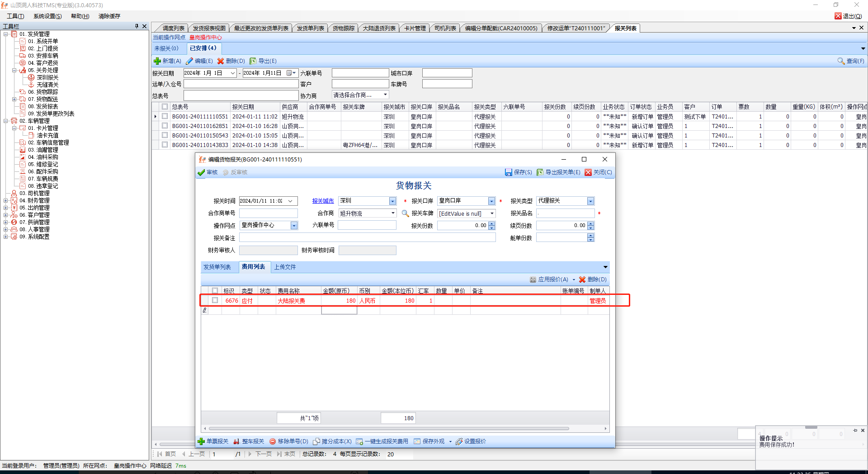Click the 设置报价 icon at dialog bottom
Screen dimensions: 868x474
point(459,441)
